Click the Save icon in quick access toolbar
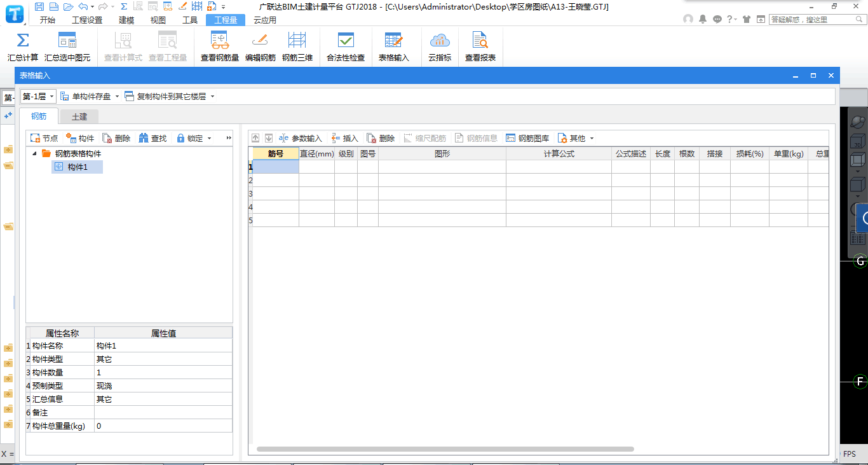868x465 pixels. pyautogui.click(x=39, y=6)
